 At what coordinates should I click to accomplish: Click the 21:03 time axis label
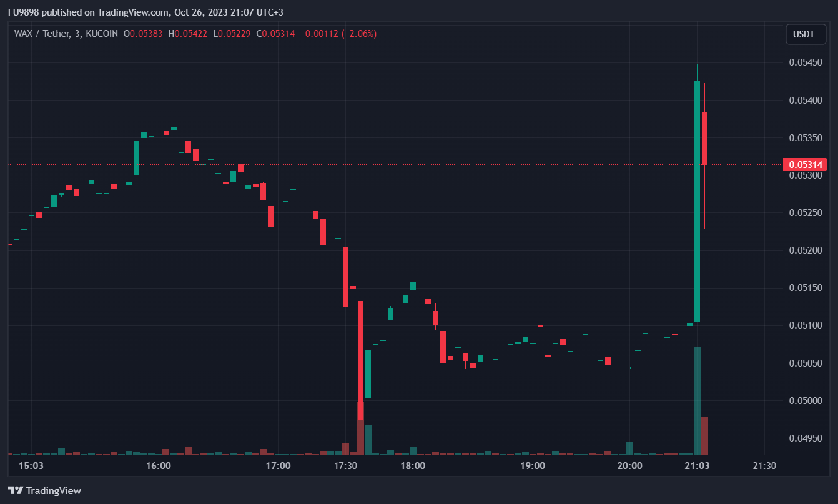pos(697,466)
